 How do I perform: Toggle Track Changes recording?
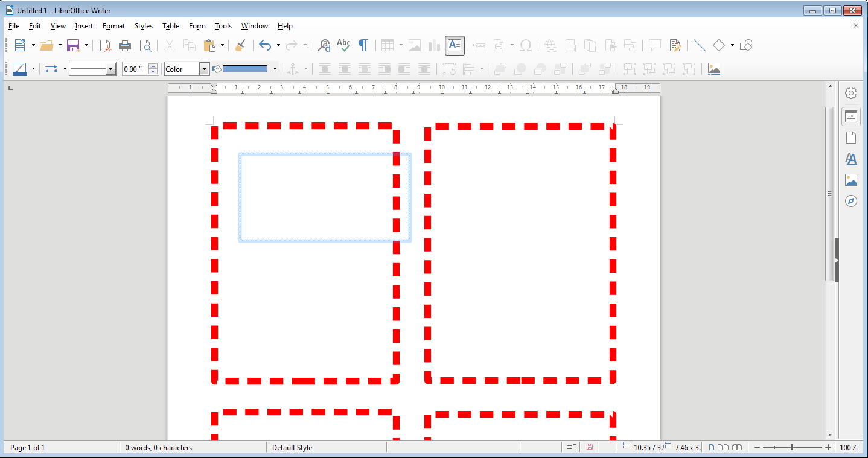pos(675,45)
